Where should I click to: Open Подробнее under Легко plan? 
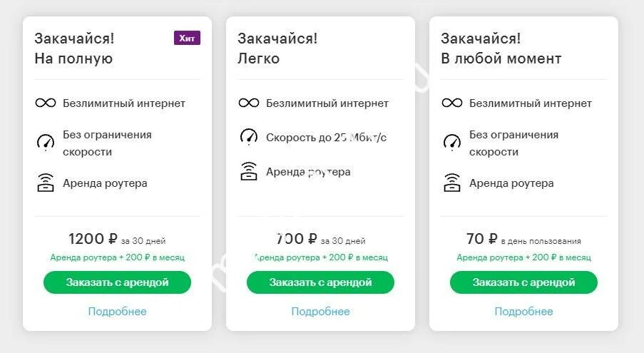click(x=321, y=312)
